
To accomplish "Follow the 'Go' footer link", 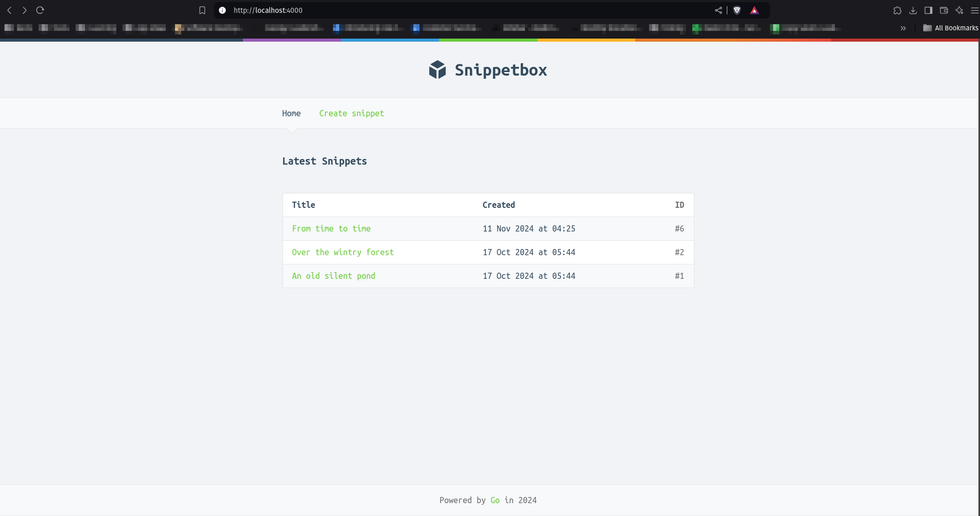I will (495, 500).
